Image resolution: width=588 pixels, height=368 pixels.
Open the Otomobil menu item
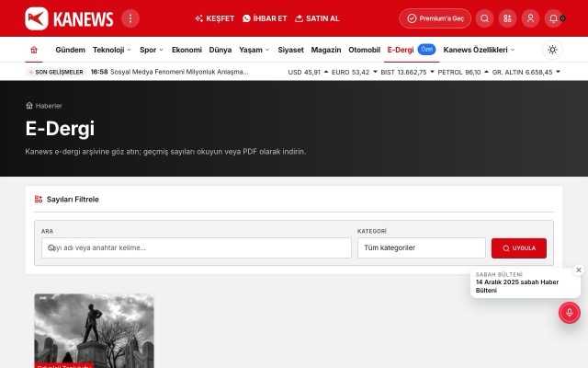[x=364, y=50]
